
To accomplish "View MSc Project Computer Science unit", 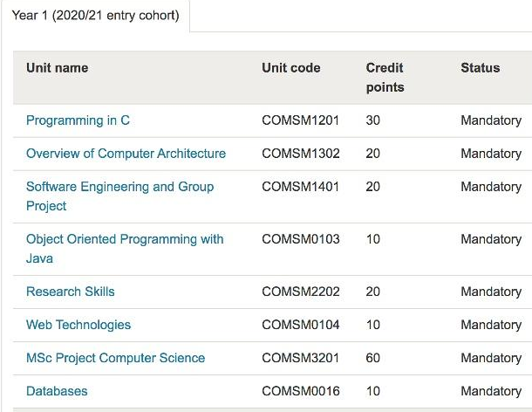I will coord(115,358).
